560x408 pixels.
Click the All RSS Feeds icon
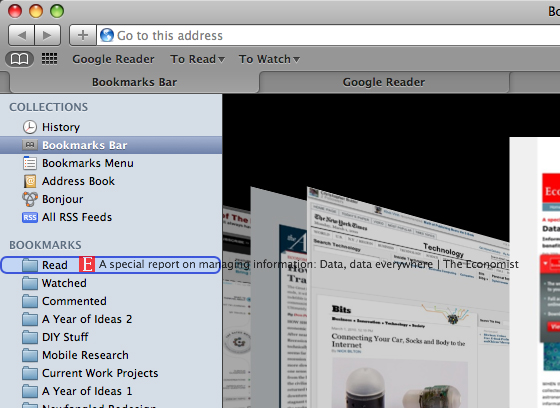click(x=30, y=218)
